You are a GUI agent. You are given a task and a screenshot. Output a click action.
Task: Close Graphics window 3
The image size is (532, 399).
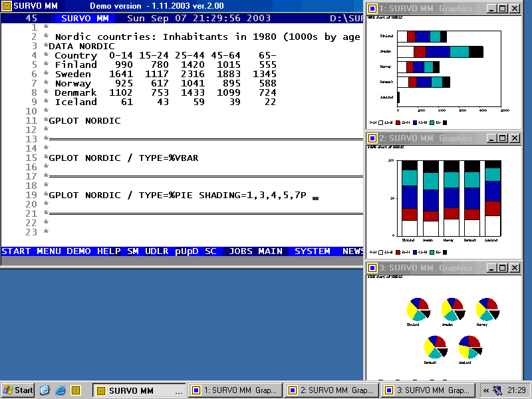515,268
